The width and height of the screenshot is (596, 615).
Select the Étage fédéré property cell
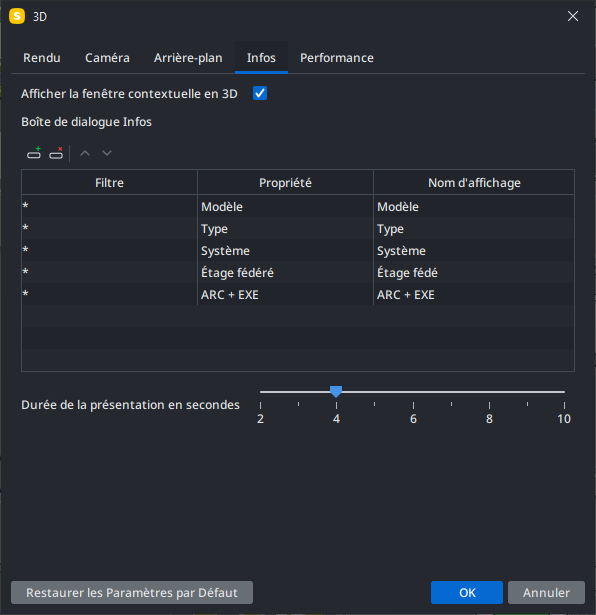pyautogui.click(x=285, y=272)
